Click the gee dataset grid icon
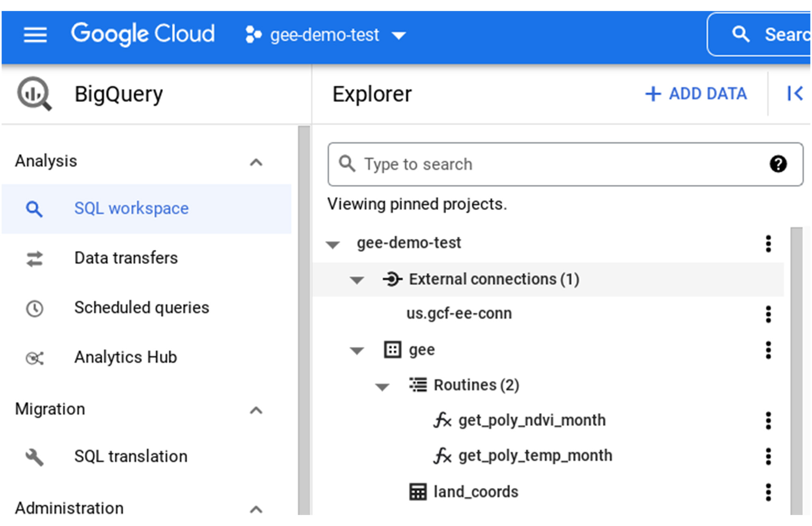This screenshot has height=526, width=812. [393, 350]
